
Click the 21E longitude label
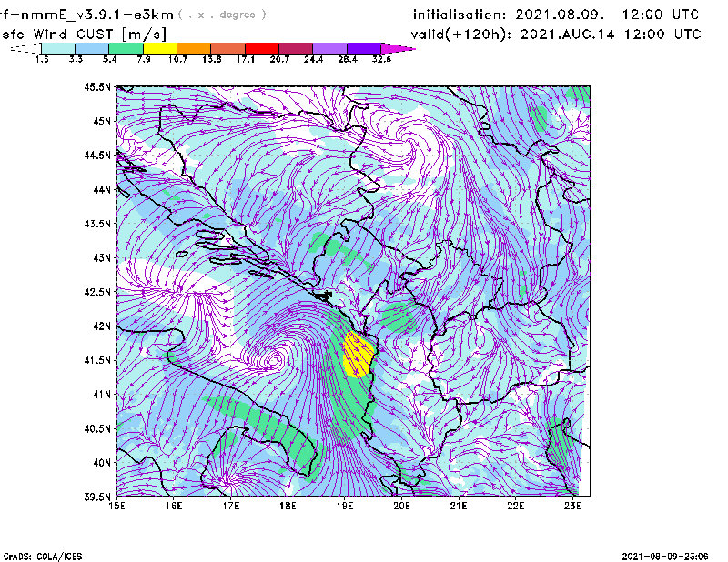pyautogui.click(x=459, y=506)
